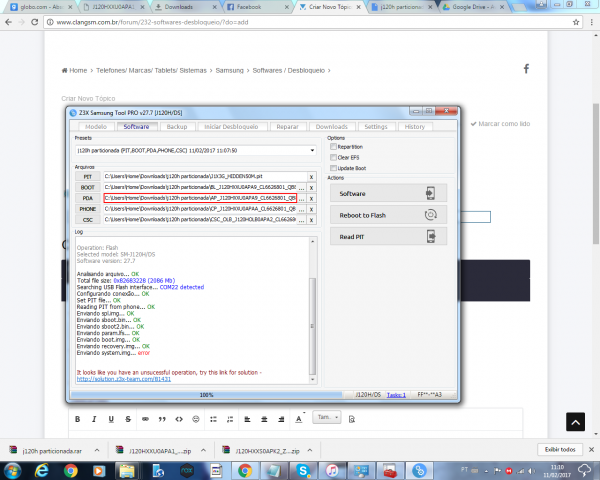
Task: Align text right in the editor
Action: pos(281,419)
